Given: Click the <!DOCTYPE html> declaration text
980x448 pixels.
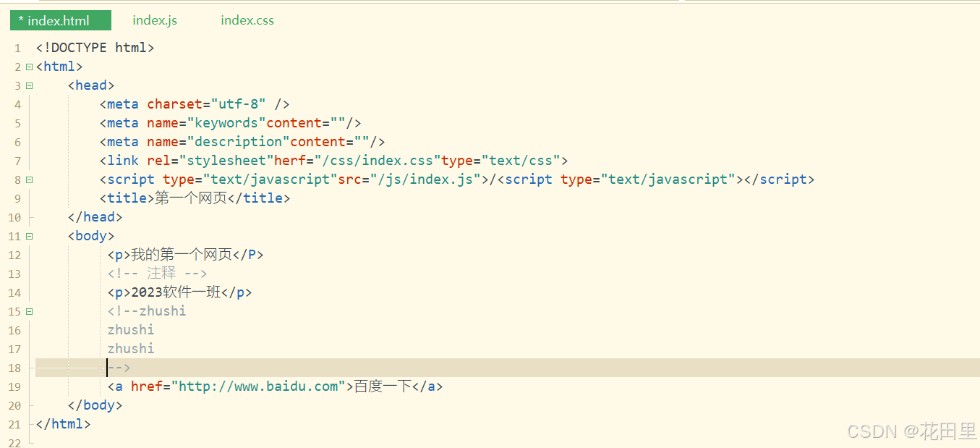Looking at the screenshot, I should 95,48.
